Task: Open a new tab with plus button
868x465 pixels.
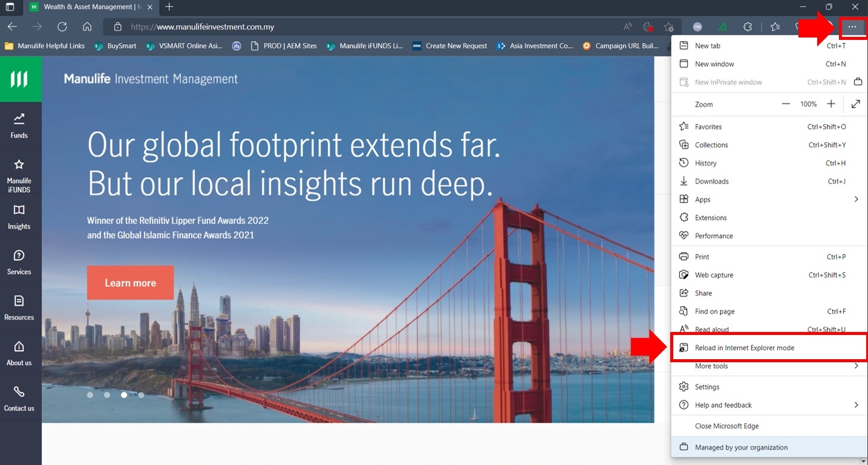Action: [x=169, y=7]
